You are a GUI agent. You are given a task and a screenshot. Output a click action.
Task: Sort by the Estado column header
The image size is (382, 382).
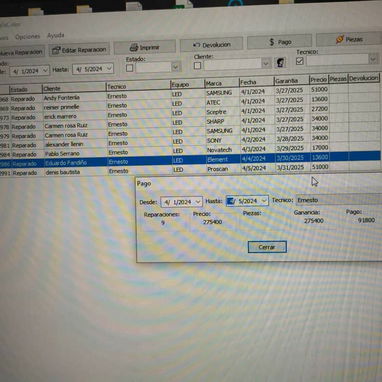[25, 89]
